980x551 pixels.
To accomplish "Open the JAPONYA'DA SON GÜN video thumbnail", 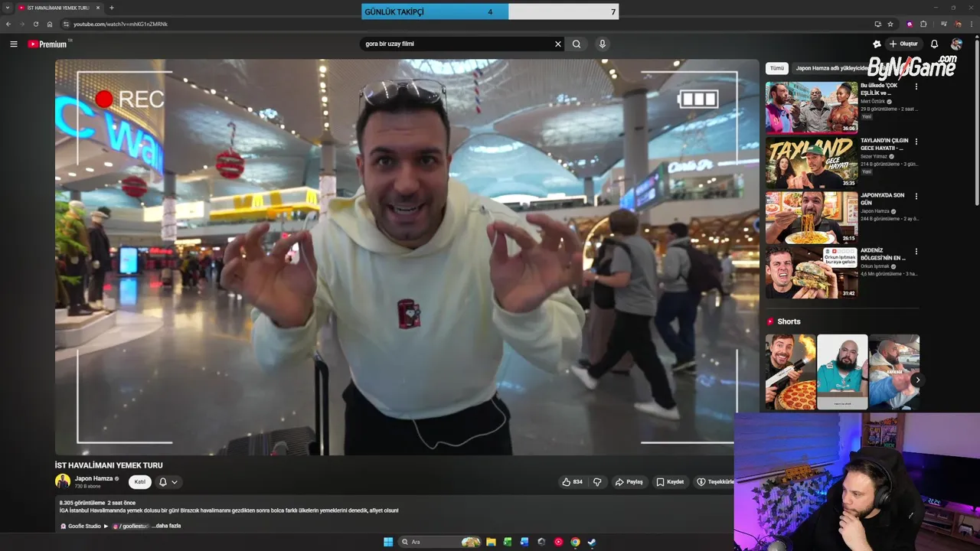I will click(x=812, y=218).
